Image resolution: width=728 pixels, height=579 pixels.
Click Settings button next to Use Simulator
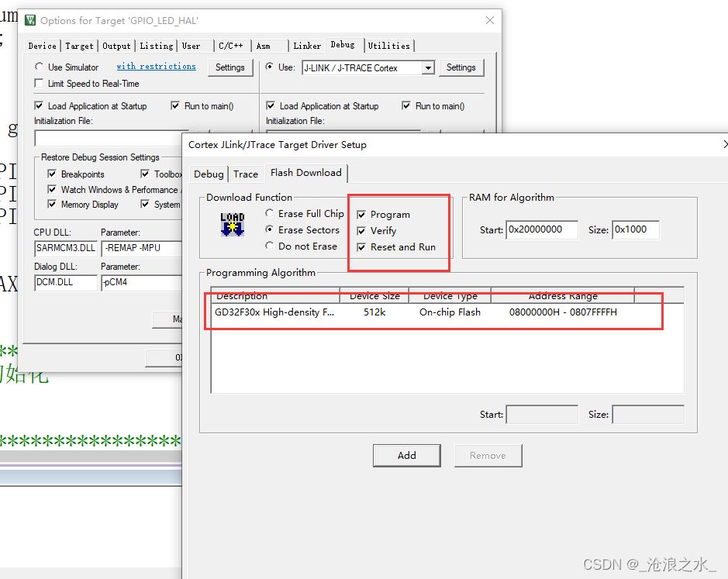pos(229,67)
